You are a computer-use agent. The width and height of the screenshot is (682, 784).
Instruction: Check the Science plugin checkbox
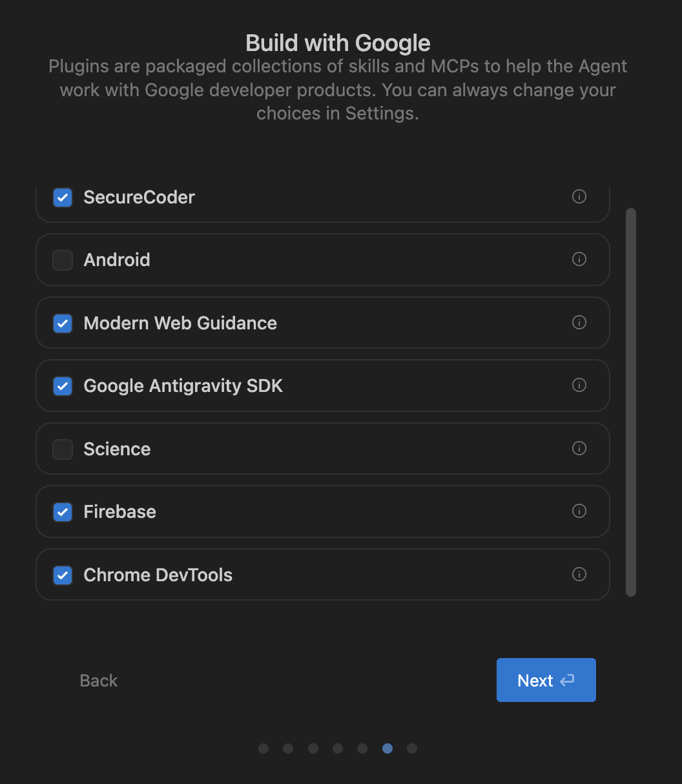pos(63,449)
